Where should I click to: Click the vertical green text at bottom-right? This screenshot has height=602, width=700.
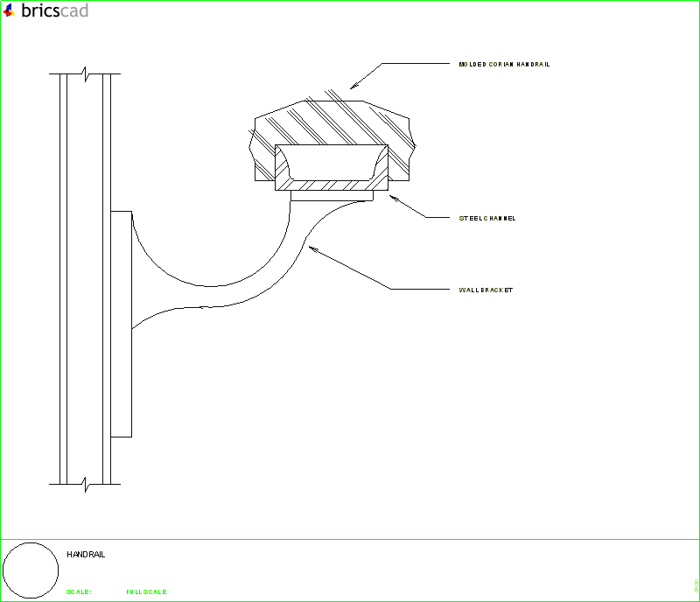pyautogui.click(x=695, y=584)
